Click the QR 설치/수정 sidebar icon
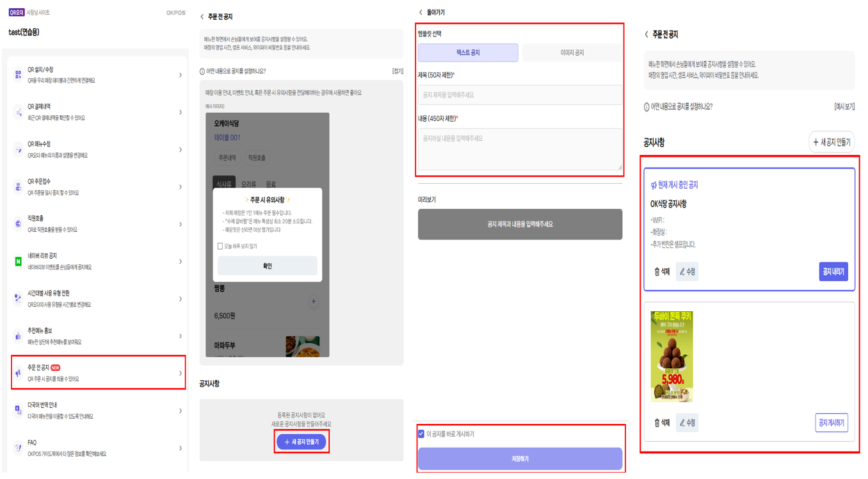868x479 pixels. point(18,75)
